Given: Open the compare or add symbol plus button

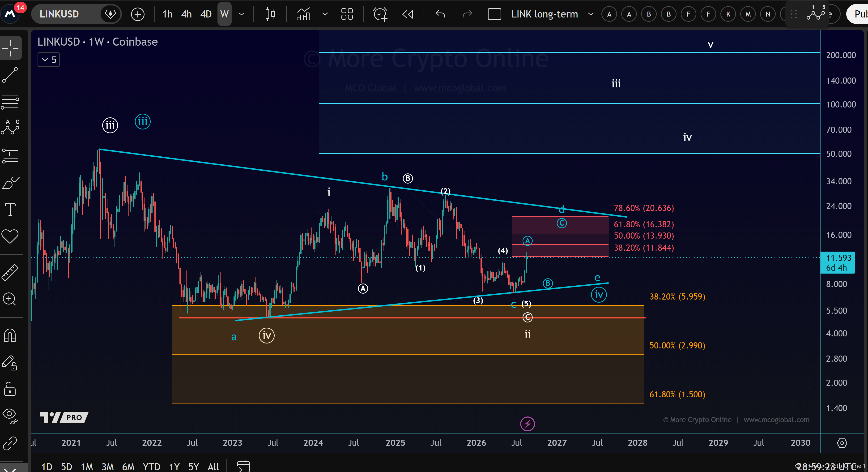Looking at the screenshot, I should point(137,14).
